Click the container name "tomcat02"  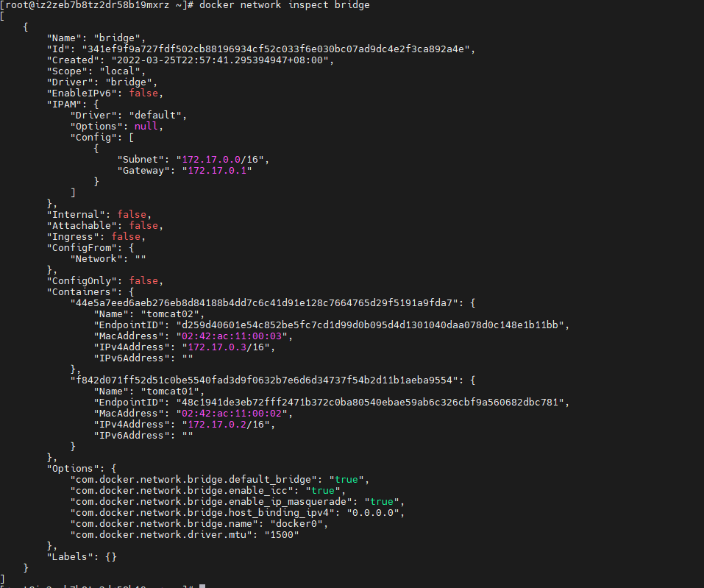170,314
